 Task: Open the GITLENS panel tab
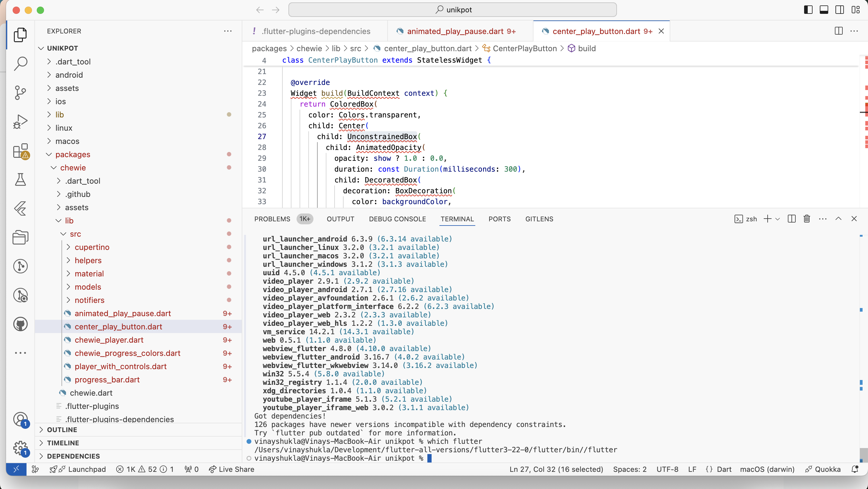coord(539,219)
